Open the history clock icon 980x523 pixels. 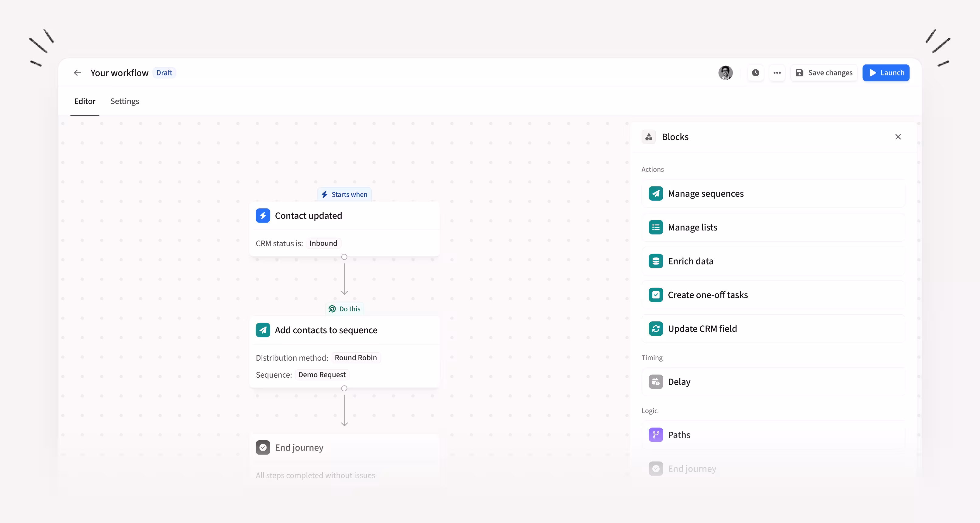click(x=756, y=73)
